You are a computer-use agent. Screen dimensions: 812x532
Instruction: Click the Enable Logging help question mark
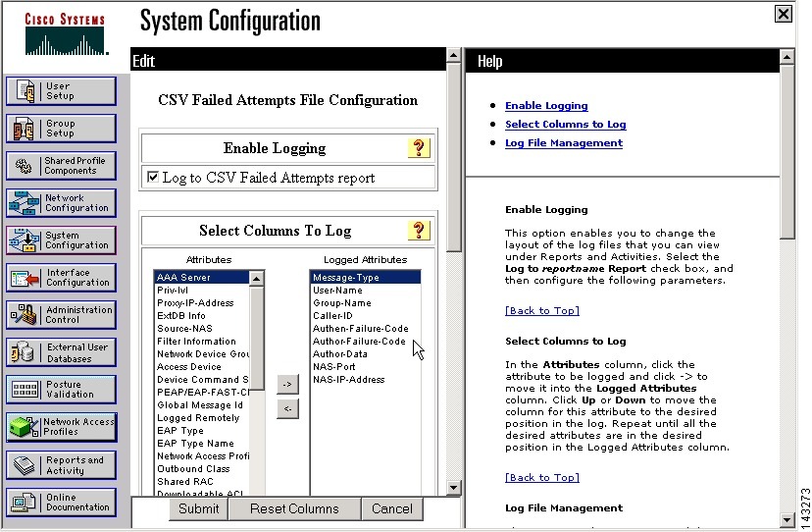click(x=419, y=148)
